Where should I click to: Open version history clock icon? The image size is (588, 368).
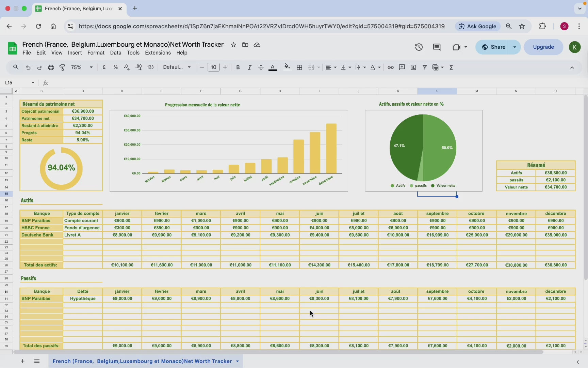[419, 47]
